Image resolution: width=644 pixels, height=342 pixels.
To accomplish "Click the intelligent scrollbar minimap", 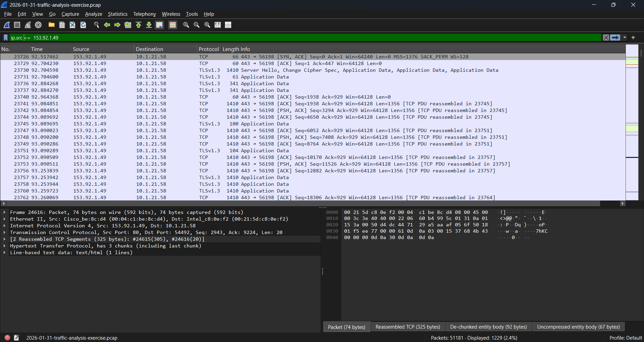I will pyautogui.click(x=632, y=122).
